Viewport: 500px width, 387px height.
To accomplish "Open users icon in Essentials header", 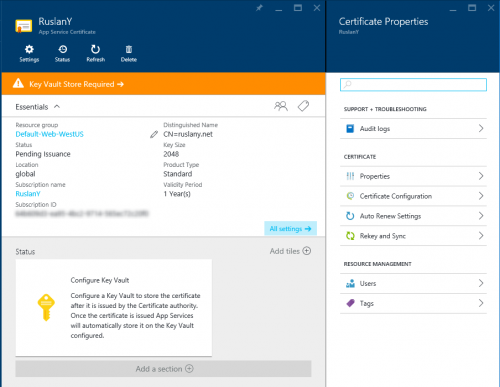I will pyautogui.click(x=281, y=106).
